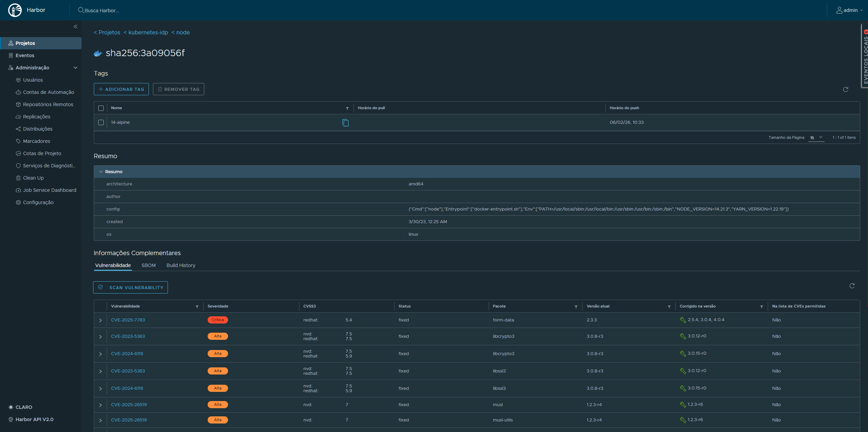Open the CVE-2023-5363 vulnerability link

[x=128, y=336]
